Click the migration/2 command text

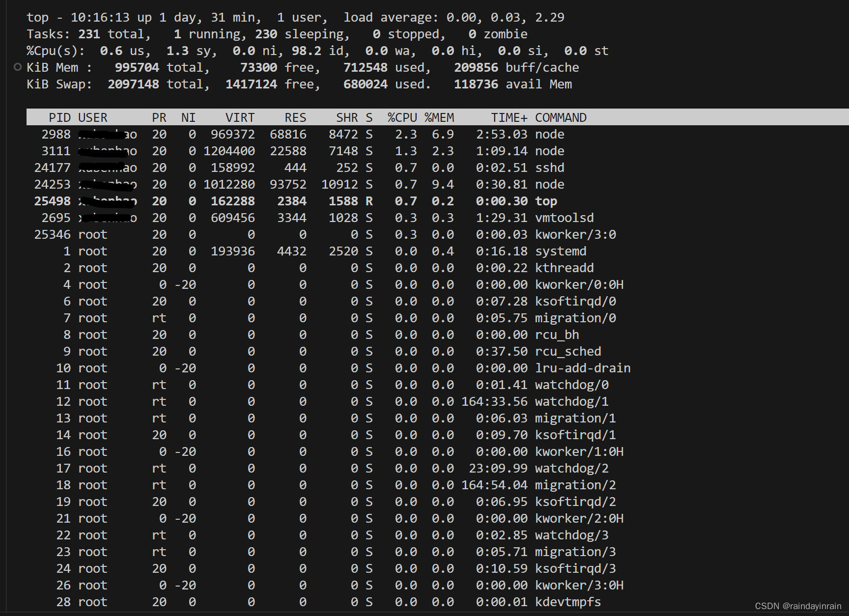[x=575, y=485]
